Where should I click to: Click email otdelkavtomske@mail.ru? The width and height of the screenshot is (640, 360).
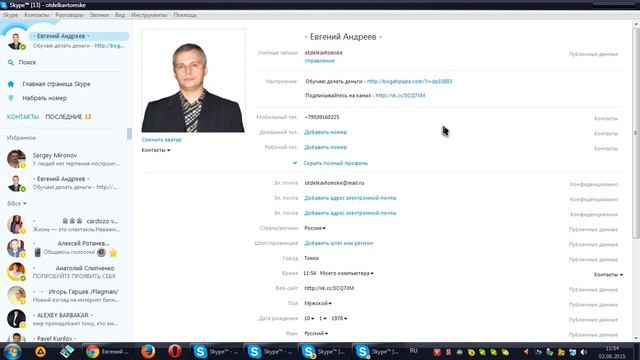[334, 183]
